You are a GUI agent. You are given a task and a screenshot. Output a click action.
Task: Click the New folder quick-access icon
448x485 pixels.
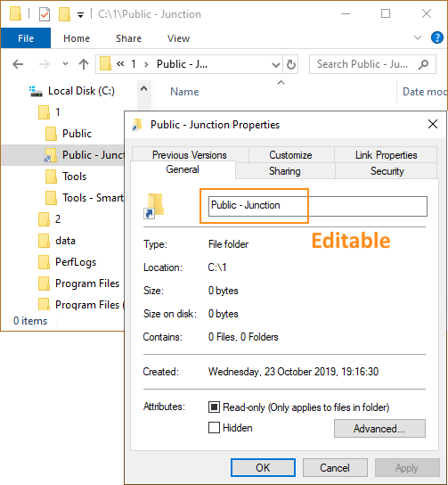64,14
